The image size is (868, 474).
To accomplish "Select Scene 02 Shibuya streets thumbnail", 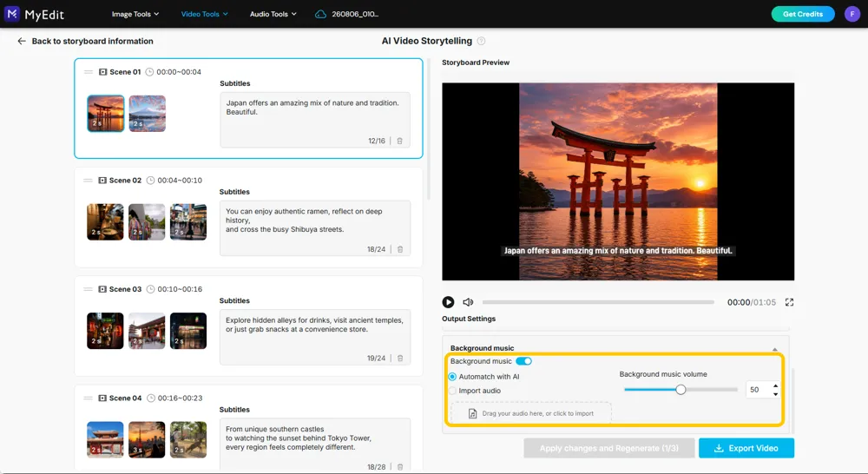I will (x=188, y=222).
